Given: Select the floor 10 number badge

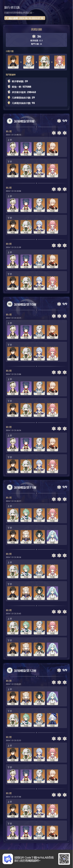Looking at the screenshot, I should coord(9,304).
